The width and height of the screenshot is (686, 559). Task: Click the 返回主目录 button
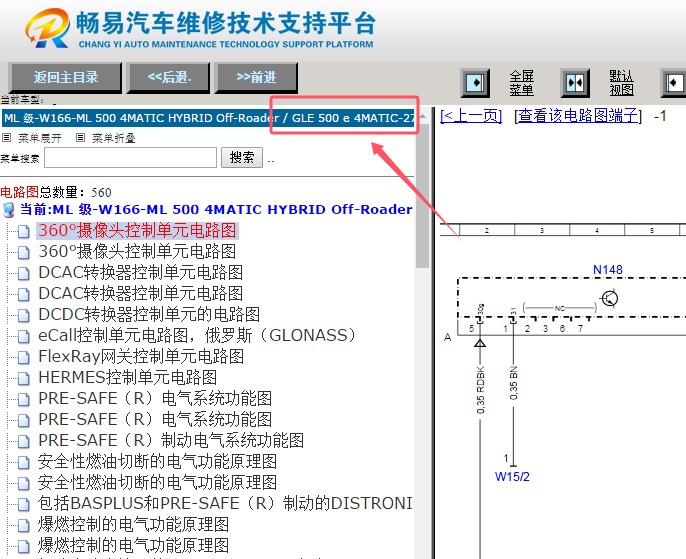click(65, 77)
